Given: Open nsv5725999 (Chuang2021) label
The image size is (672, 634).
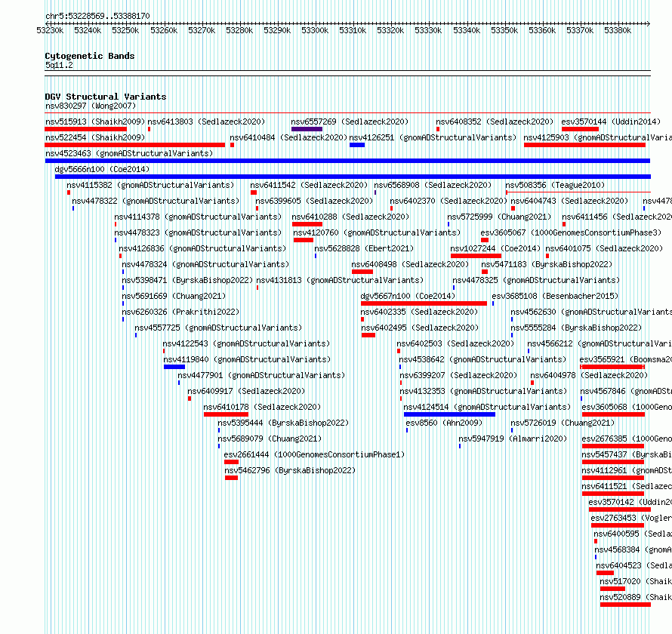Looking at the screenshot, I should coord(499,217).
